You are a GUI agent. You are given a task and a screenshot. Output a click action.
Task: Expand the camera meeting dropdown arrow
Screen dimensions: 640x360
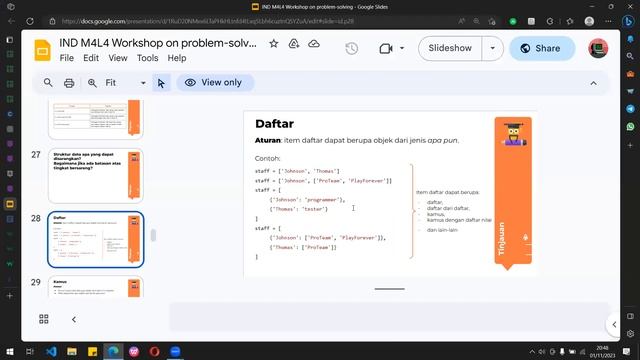coord(402,48)
